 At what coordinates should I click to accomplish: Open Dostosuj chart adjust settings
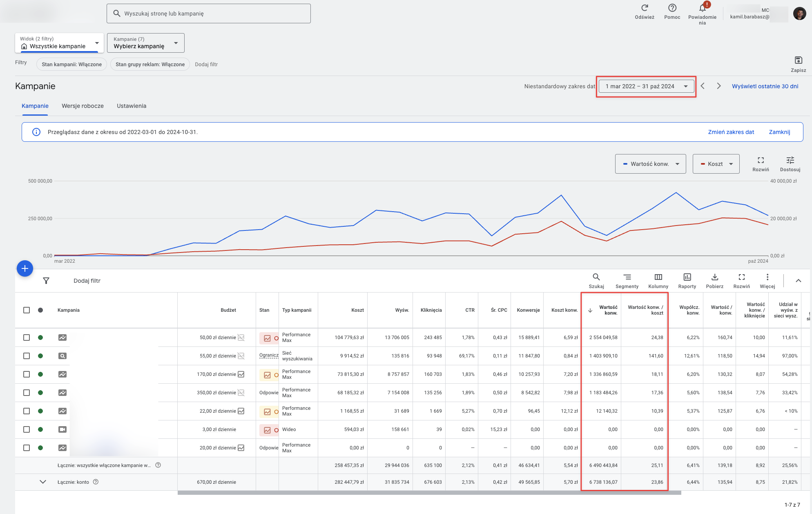pyautogui.click(x=790, y=160)
